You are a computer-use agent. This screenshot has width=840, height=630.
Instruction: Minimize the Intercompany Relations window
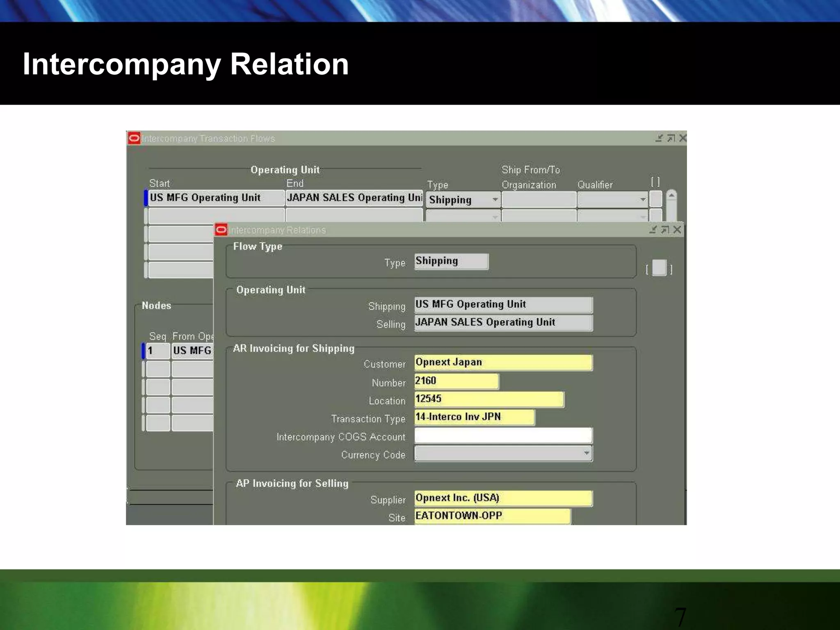653,230
